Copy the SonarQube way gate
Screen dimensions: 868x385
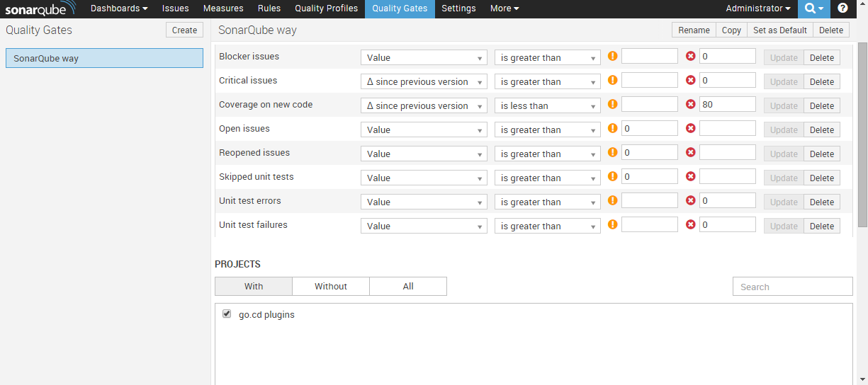731,30
